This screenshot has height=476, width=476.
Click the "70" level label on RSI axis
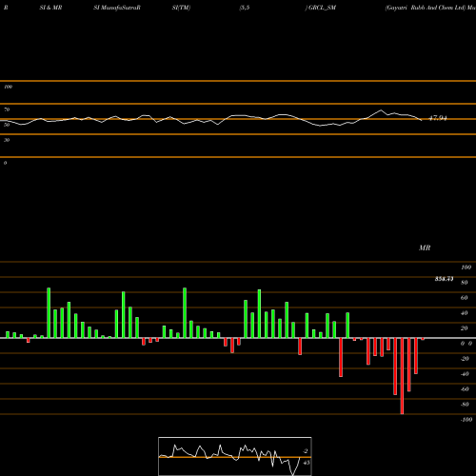7,109
